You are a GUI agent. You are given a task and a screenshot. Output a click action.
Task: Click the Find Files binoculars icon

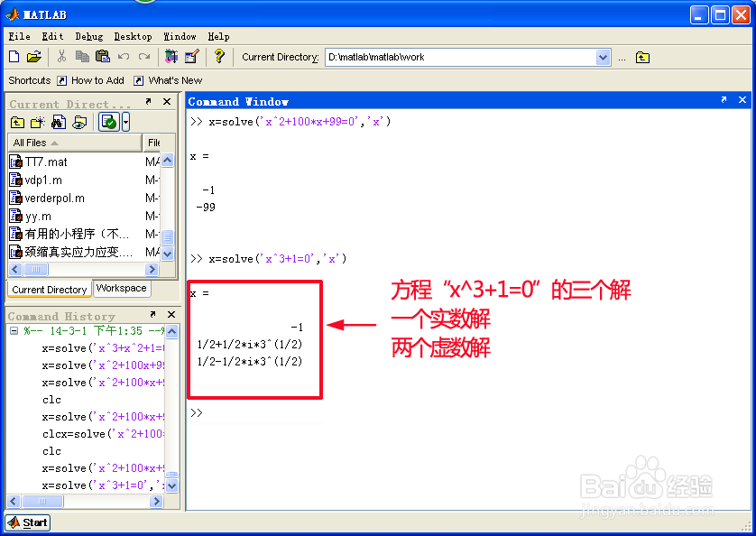[59, 122]
